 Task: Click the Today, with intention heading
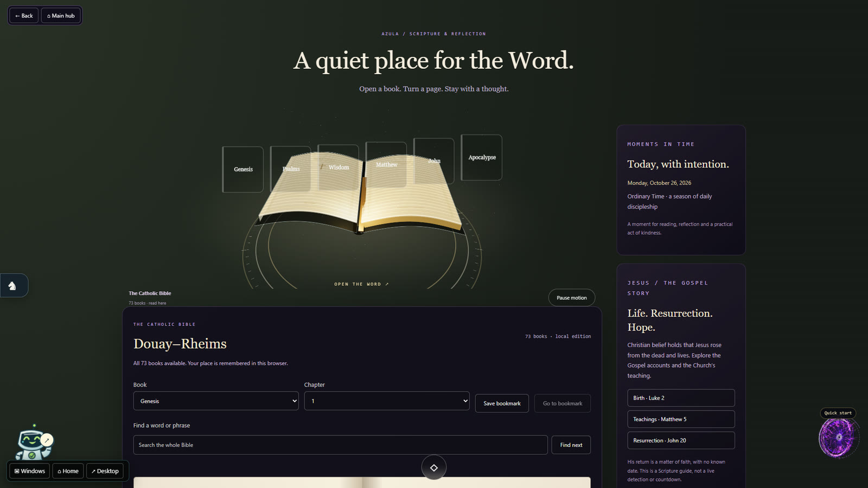pyautogui.click(x=678, y=164)
